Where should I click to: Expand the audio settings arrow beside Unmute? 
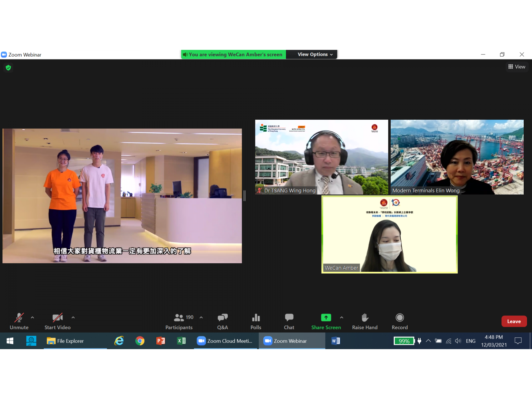point(32,318)
